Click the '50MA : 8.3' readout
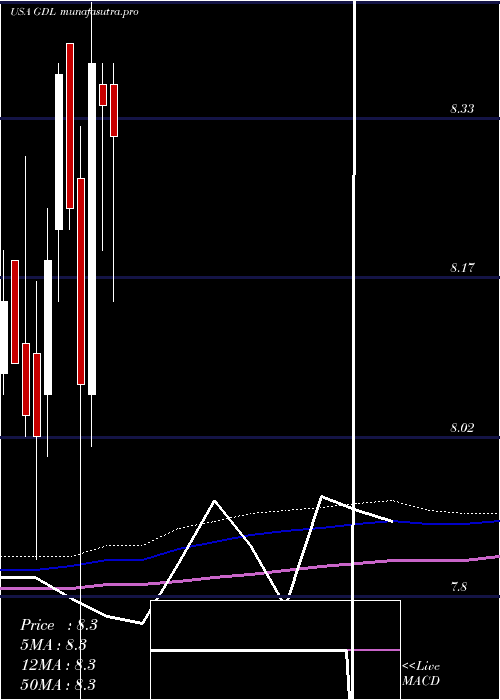Image resolution: width=500 pixels, height=700 pixels. tap(58, 684)
